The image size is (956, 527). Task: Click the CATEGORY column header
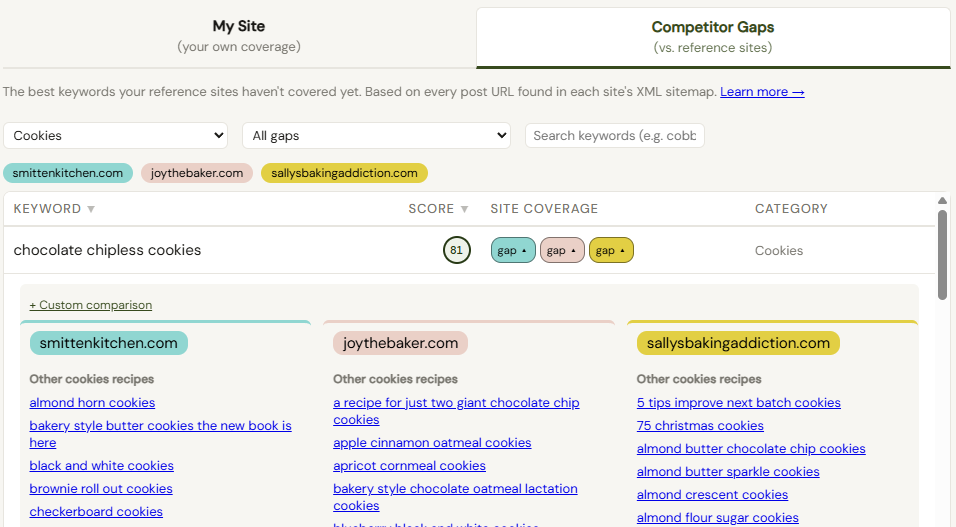pyautogui.click(x=791, y=209)
